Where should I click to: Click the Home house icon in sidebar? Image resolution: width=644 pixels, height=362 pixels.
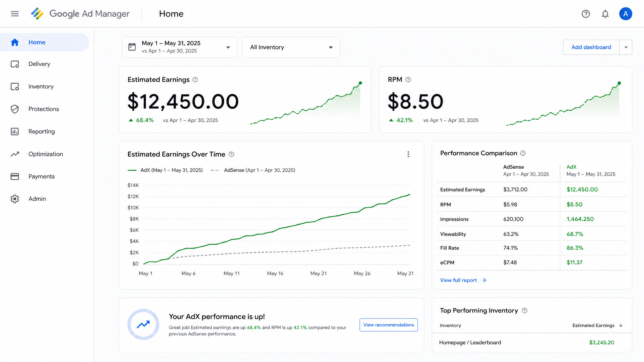[15, 42]
